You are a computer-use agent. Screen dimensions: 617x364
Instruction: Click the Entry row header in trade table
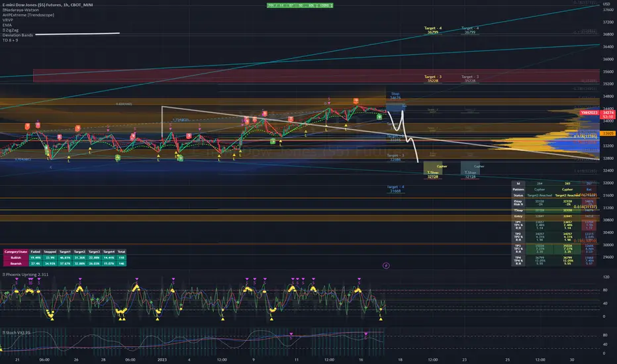point(518,216)
